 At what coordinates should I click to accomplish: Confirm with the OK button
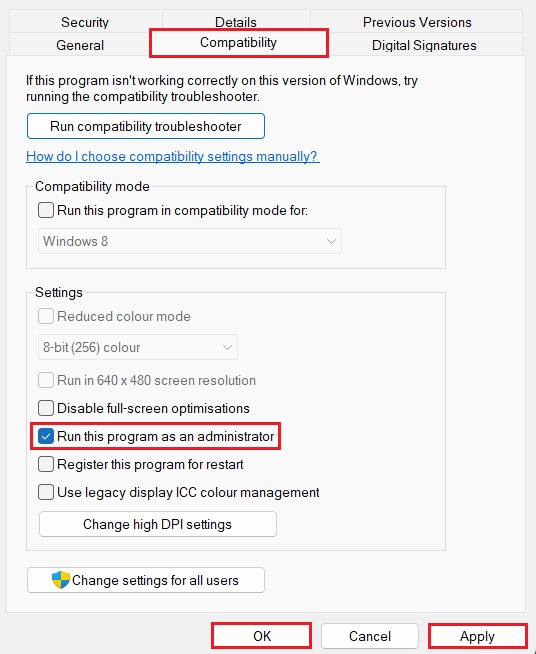point(262,636)
